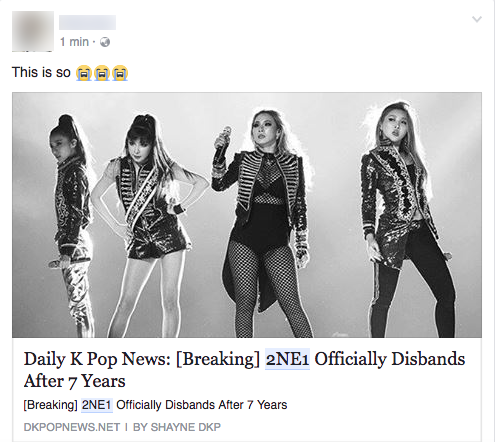The image size is (495, 442).
Task: Click 'Officially Disbands After 7 Years' description line
Action: pyautogui.click(x=202, y=405)
